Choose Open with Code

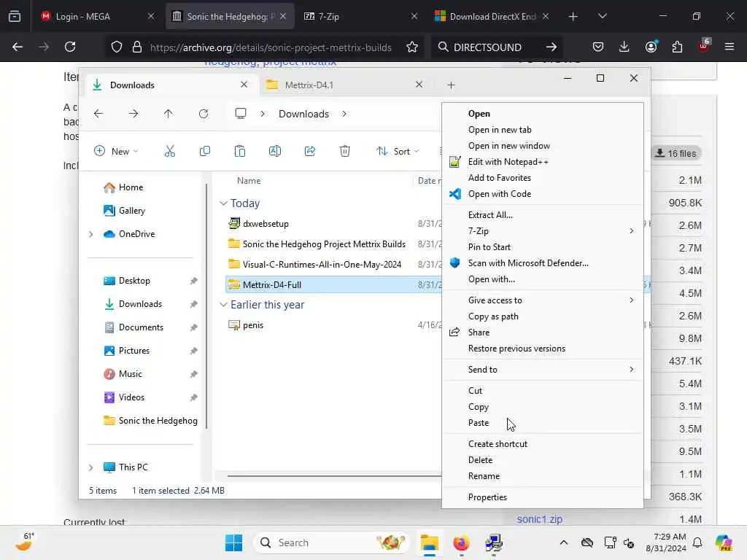click(x=543, y=194)
